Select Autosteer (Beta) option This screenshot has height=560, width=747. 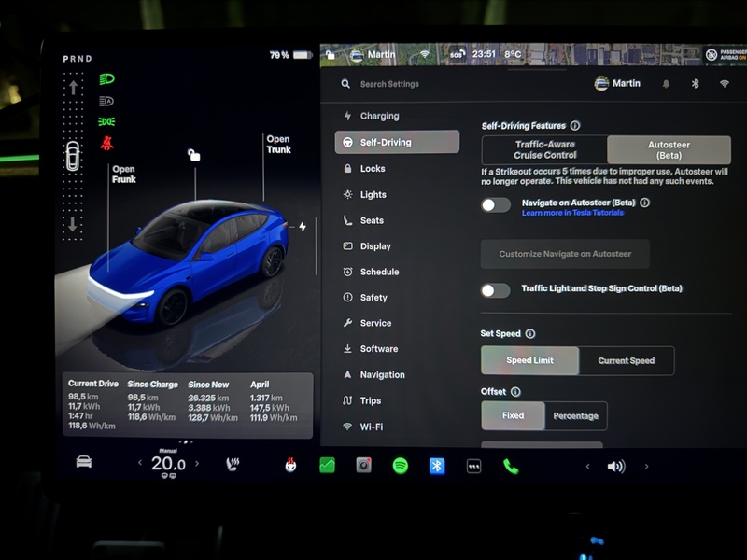669,149
